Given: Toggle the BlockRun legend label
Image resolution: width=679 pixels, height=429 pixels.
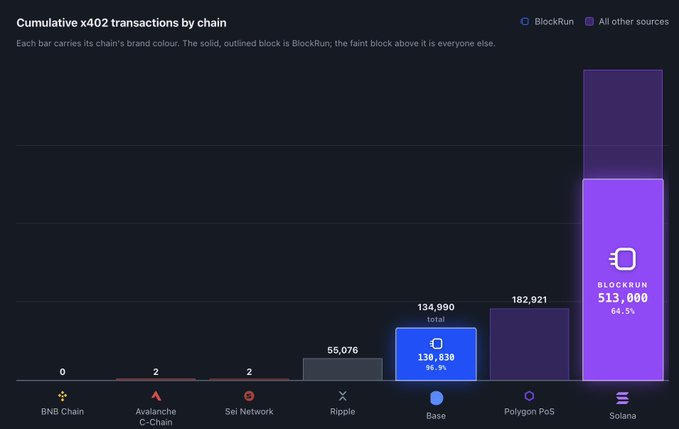Looking at the screenshot, I should point(554,22).
